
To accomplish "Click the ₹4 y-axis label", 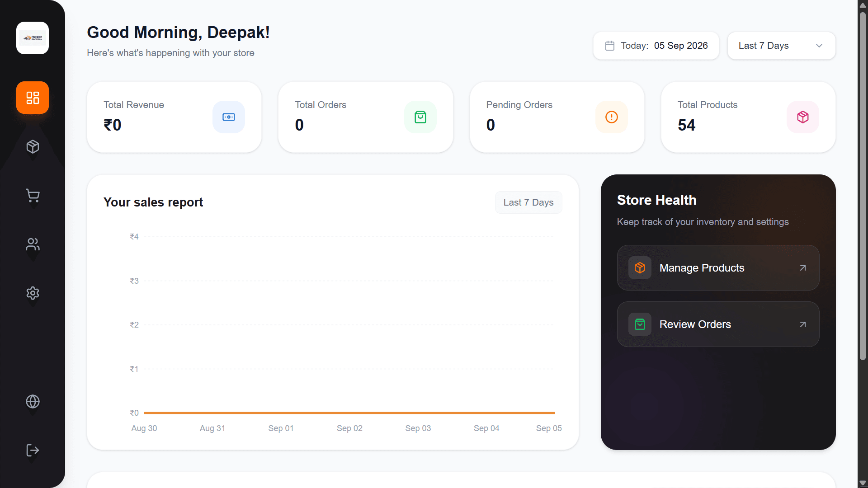I will [134, 237].
